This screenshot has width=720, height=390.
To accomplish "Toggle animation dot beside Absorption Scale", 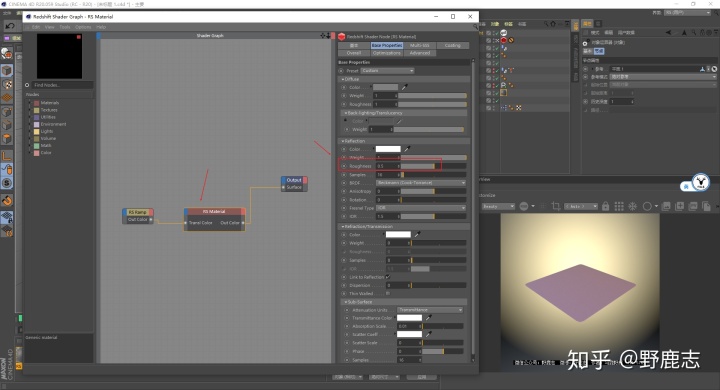I will coord(347,326).
